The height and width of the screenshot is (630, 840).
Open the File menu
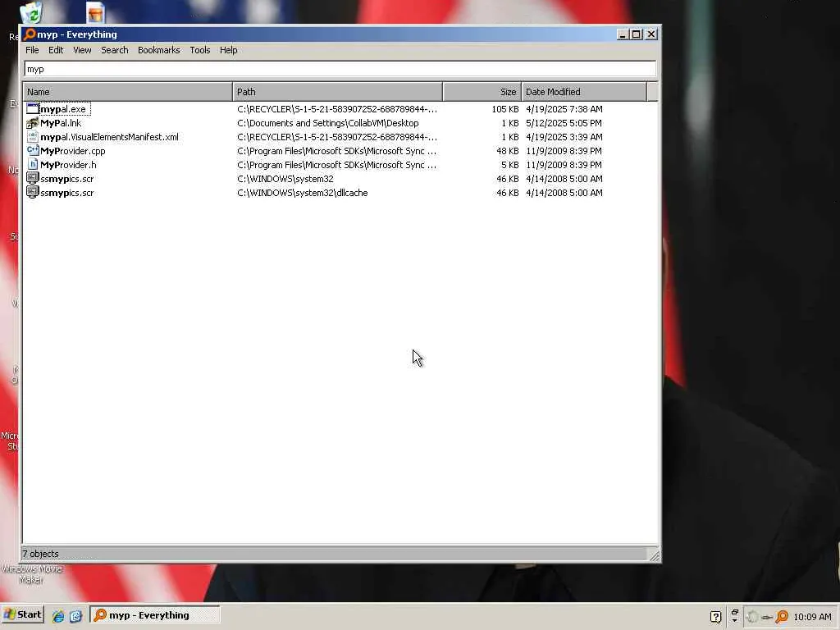tap(32, 50)
